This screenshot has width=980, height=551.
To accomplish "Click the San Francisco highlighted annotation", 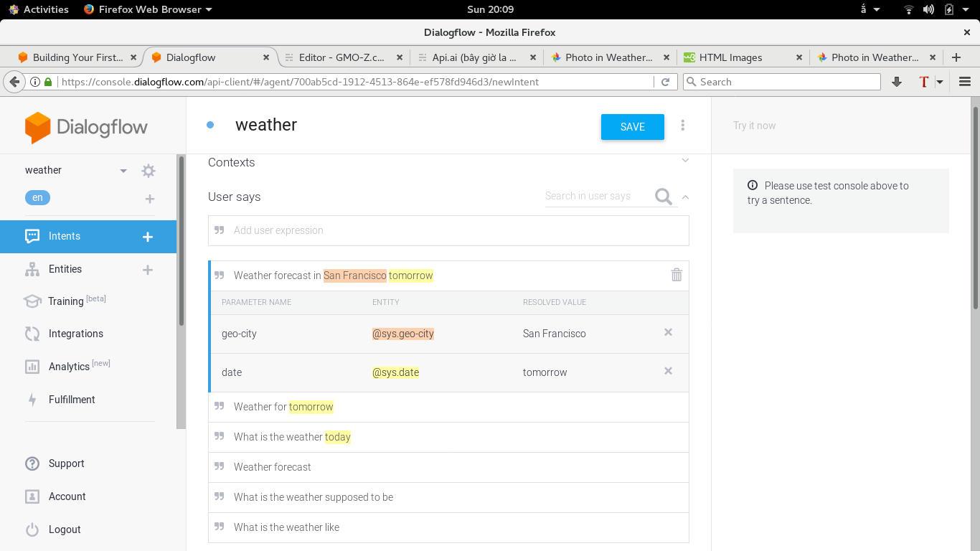I will [x=355, y=275].
